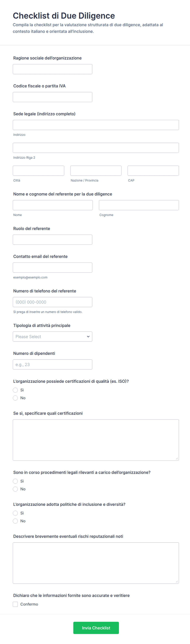Focus the phone number field with (000) placeholder

pyautogui.click(x=53, y=302)
